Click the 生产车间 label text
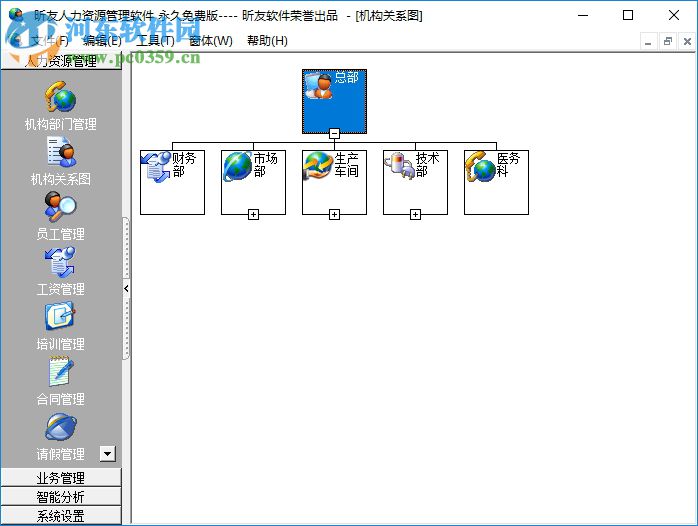The image size is (698, 526). (346, 165)
